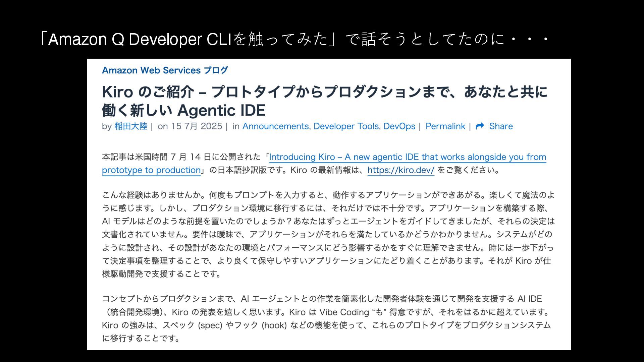The width and height of the screenshot is (644, 362).
Task: Click the share arrow icon
Action: tap(480, 126)
